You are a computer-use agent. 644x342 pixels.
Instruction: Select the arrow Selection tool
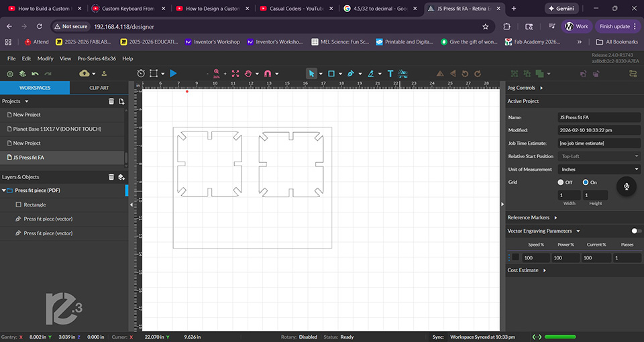coord(311,73)
